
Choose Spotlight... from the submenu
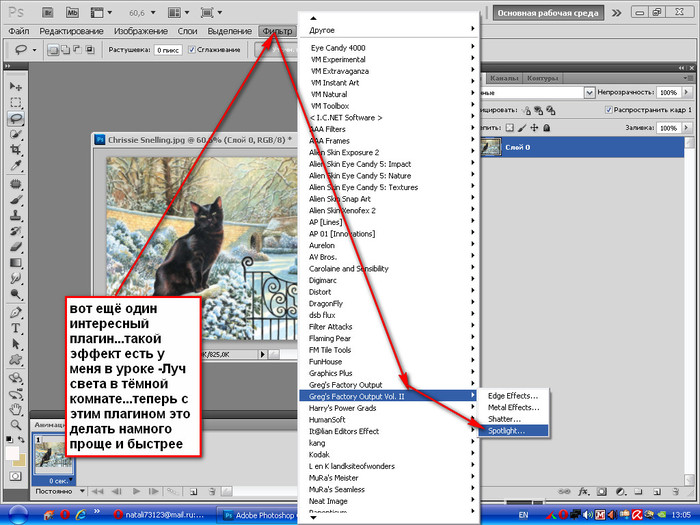(x=513, y=431)
